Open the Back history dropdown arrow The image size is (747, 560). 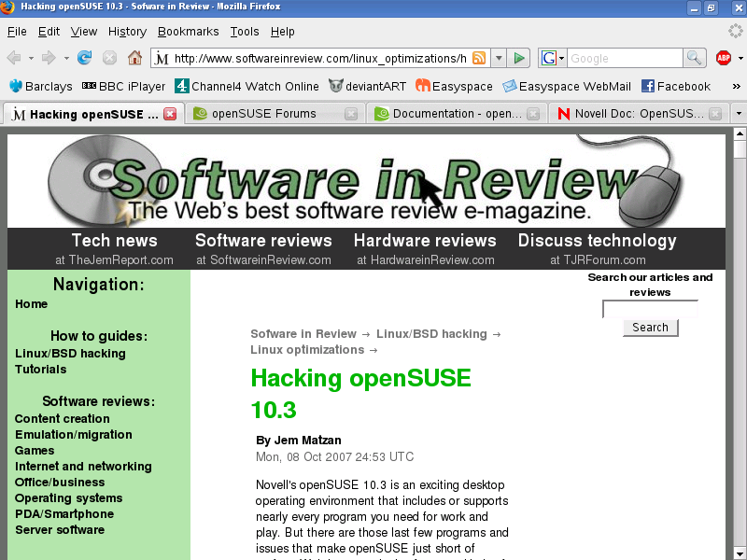[31, 58]
